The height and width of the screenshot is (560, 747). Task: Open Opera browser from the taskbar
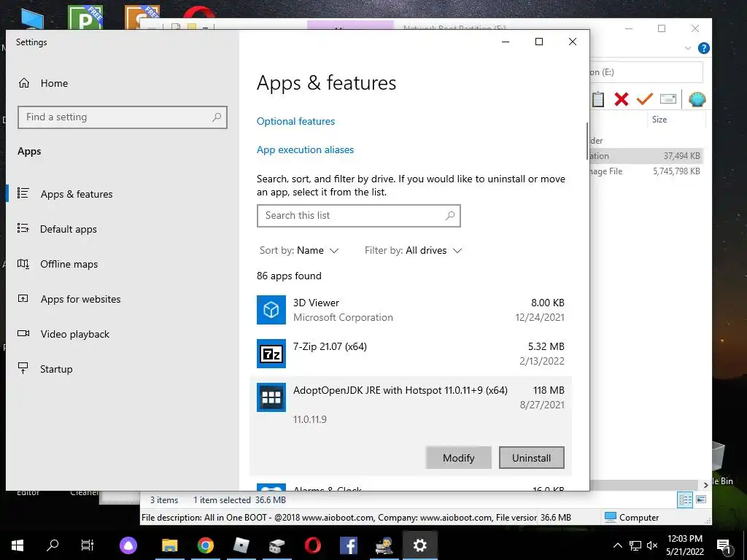(x=312, y=545)
